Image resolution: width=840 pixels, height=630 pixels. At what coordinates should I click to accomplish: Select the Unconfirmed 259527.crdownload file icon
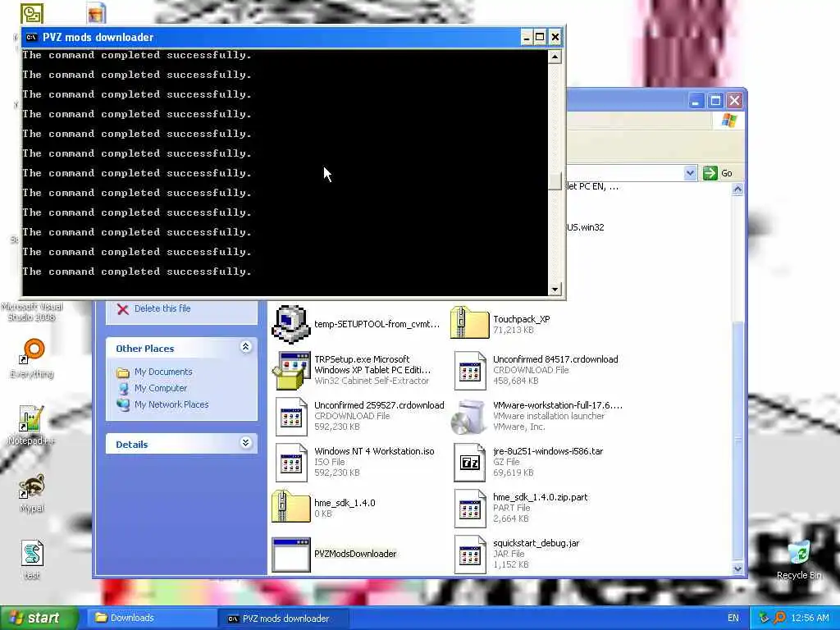point(291,416)
